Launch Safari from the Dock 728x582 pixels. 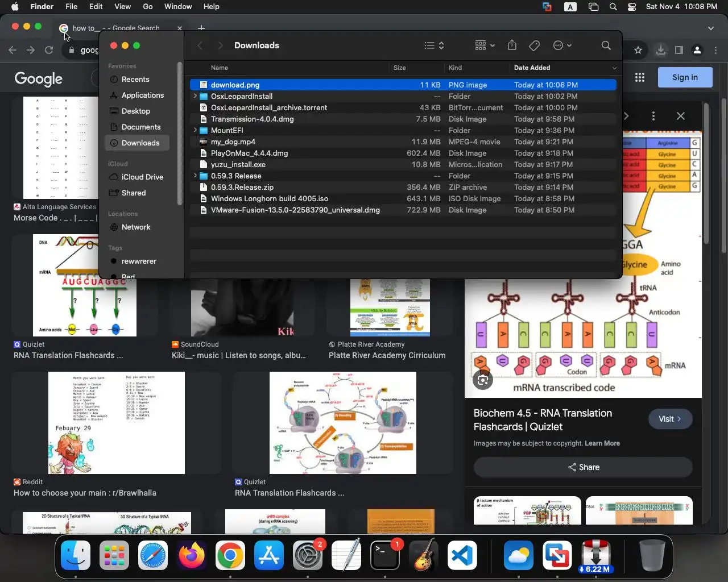(153, 555)
